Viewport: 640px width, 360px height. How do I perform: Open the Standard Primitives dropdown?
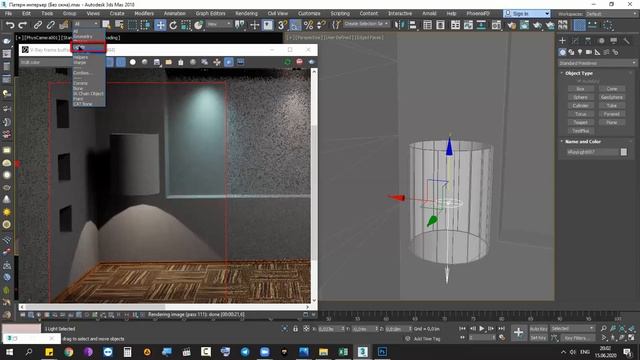597,63
